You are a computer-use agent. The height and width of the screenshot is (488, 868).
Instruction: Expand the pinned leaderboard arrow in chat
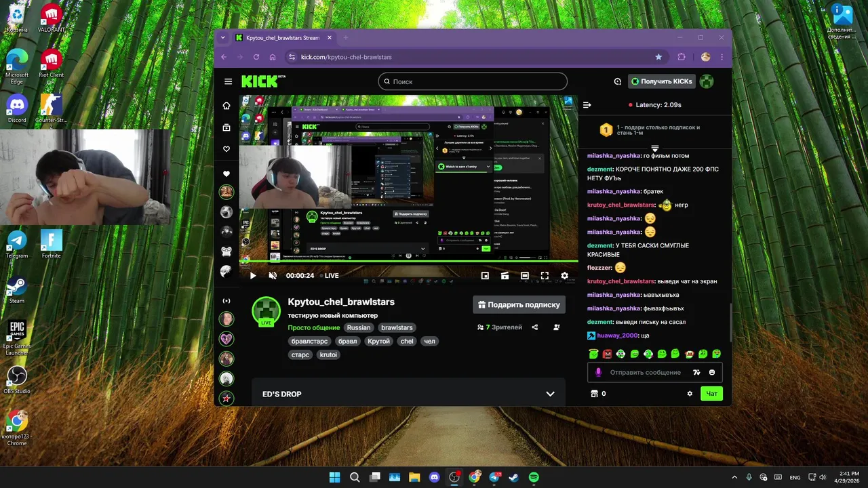click(x=654, y=148)
